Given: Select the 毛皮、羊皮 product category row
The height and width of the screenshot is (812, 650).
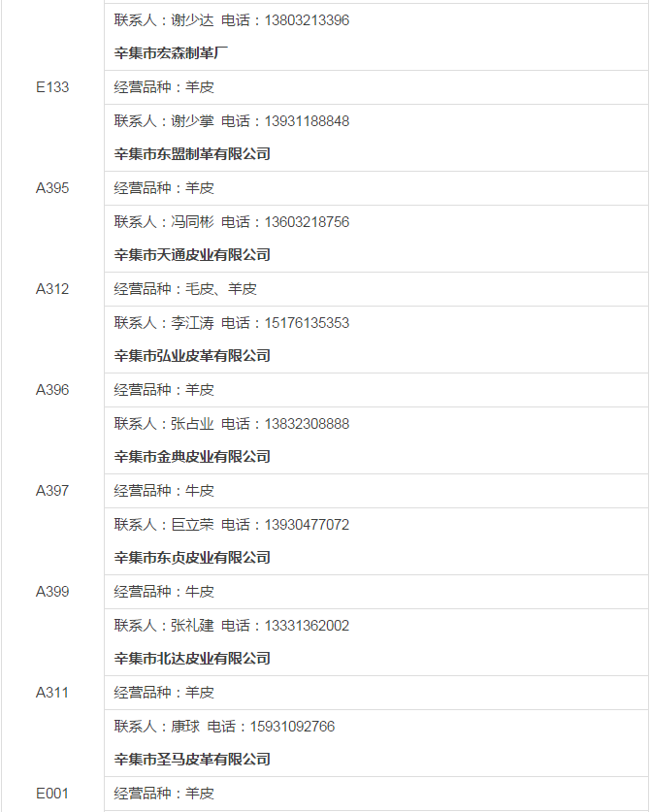Looking at the screenshot, I should click(x=376, y=289).
